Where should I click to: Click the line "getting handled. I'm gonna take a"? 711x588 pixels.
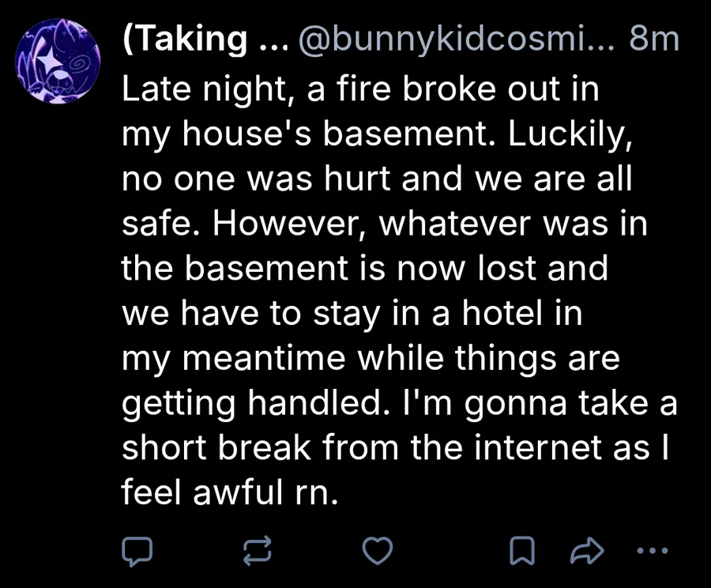coord(400,405)
